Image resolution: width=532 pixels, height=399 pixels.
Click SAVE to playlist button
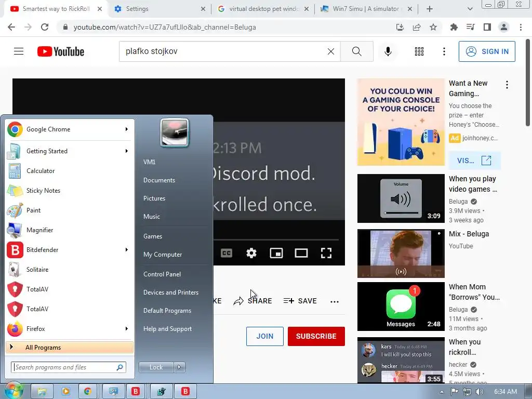[300, 301]
